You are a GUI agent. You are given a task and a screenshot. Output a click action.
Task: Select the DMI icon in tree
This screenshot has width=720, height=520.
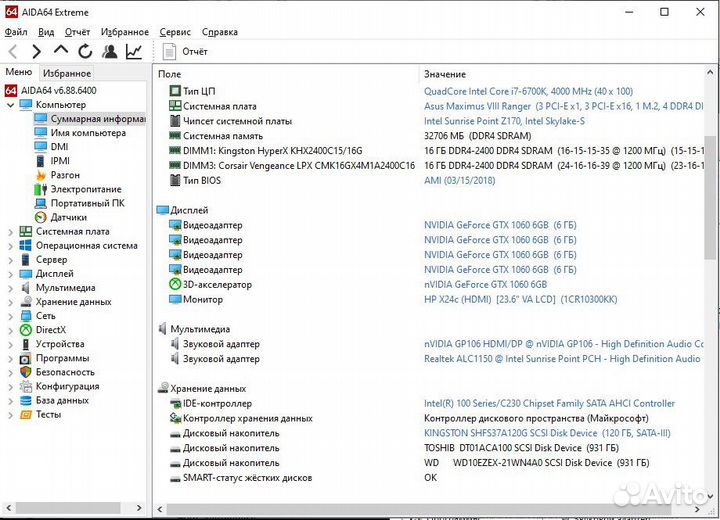point(41,147)
